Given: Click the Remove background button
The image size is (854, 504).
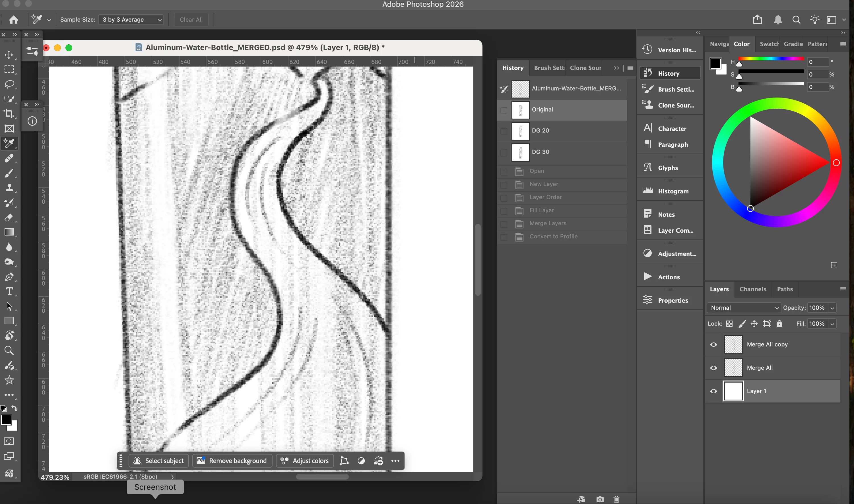Looking at the screenshot, I should coord(232,460).
